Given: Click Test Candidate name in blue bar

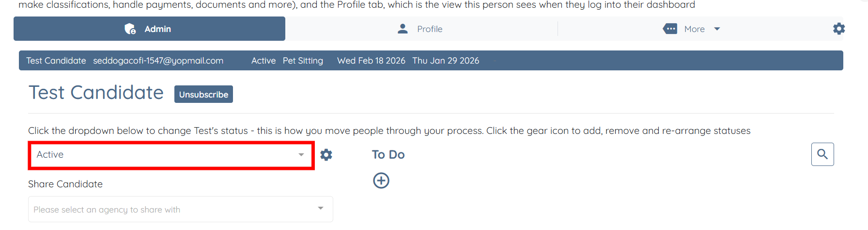Looking at the screenshot, I should (56, 61).
